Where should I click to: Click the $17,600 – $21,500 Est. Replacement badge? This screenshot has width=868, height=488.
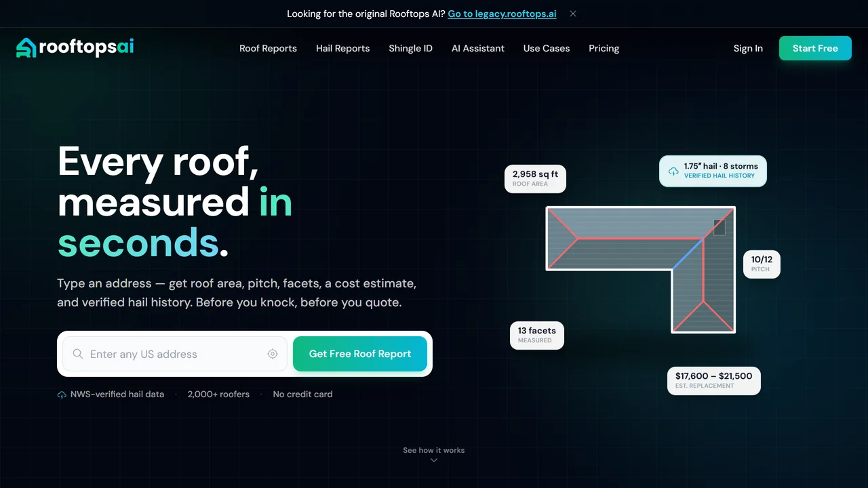pos(714,380)
